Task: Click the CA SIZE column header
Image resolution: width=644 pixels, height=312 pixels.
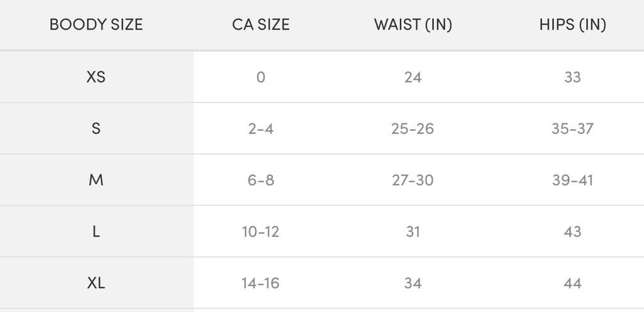Action: pos(260,25)
